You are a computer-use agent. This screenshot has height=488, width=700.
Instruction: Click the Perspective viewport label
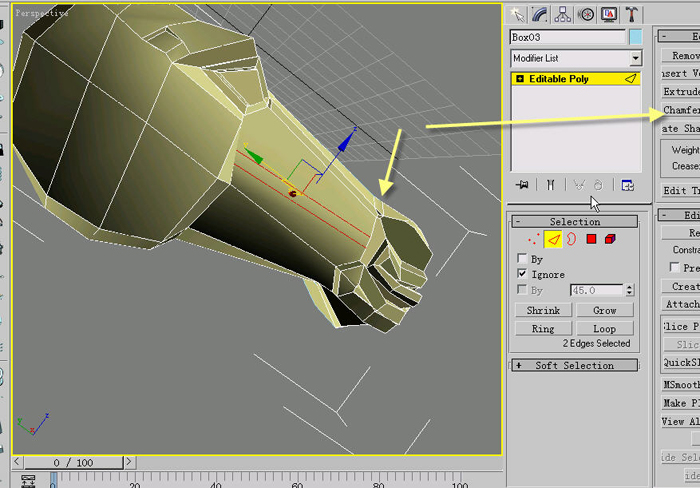click(x=42, y=13)
